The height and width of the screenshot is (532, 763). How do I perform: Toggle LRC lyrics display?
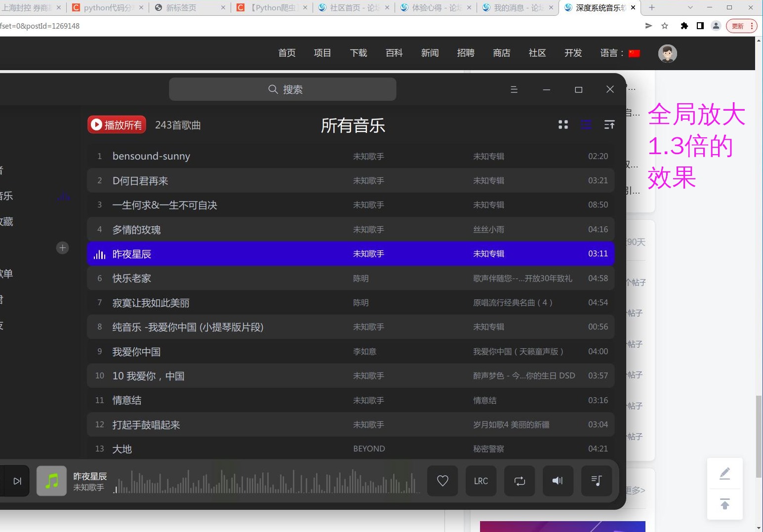(x=481, y=481)
